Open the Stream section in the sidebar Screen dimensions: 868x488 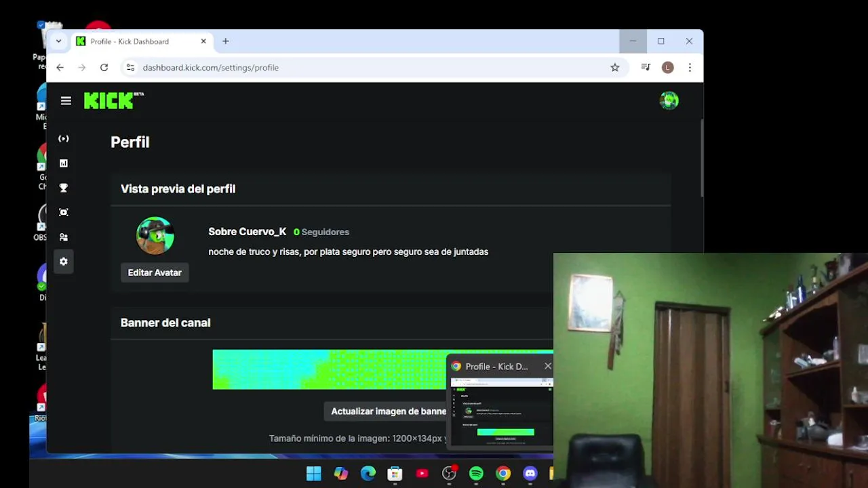64,138
